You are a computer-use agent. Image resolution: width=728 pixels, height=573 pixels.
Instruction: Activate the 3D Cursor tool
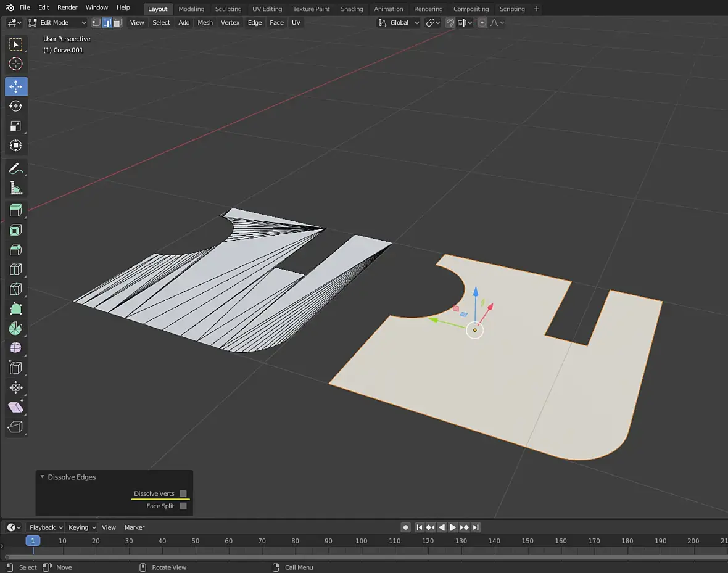pos(16,64)
